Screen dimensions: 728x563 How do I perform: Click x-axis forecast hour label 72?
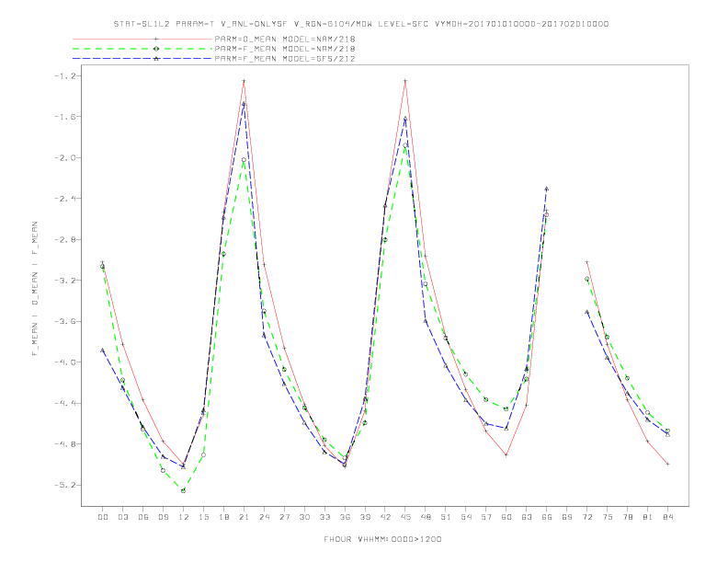point(586,517)
